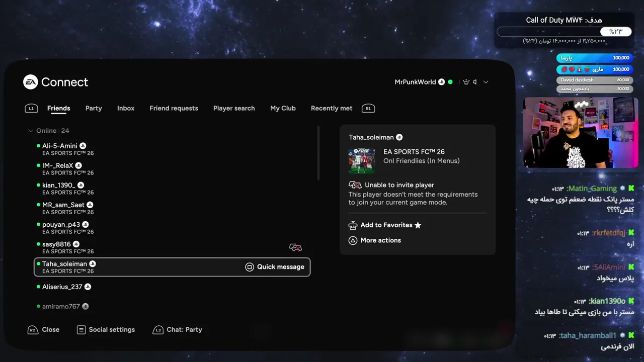The image size is (644, 362).
Task: Click the R1 bumper icon after Recently met
Action: (x=368, y=108)
